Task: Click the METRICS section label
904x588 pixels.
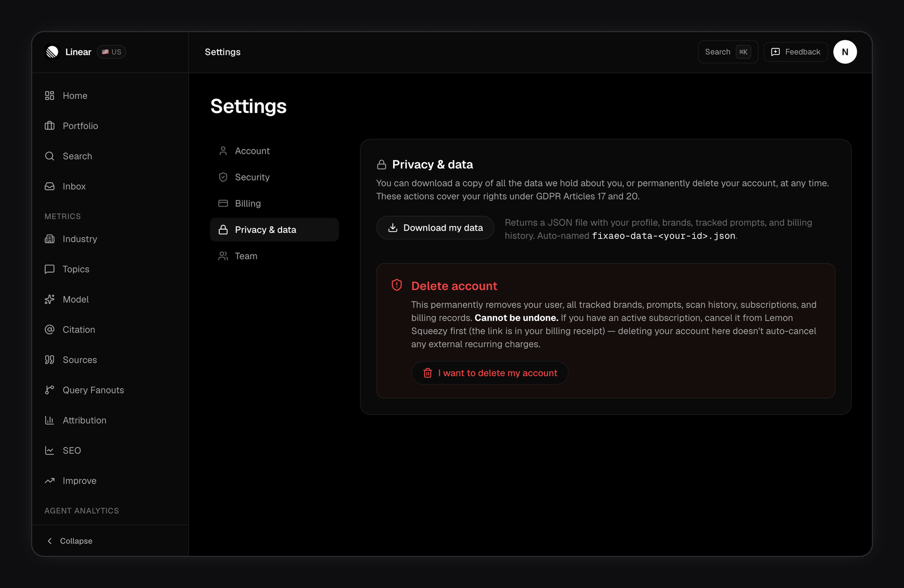Action: point(63,216)
